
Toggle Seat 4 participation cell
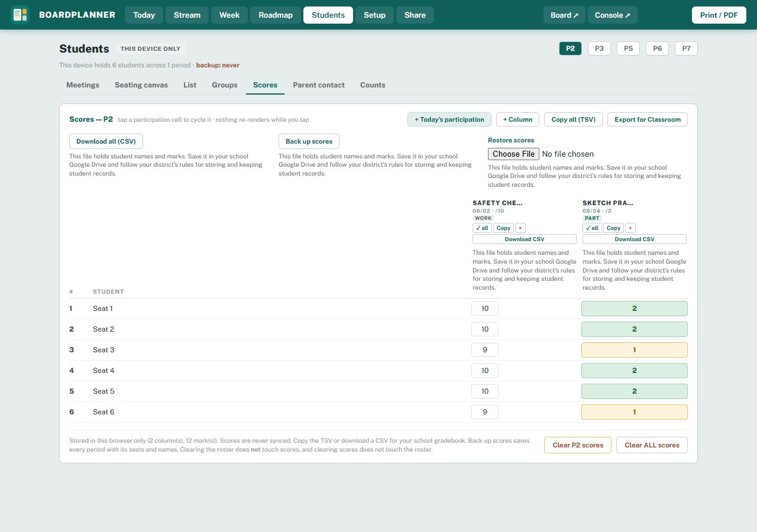pos(635,371)
